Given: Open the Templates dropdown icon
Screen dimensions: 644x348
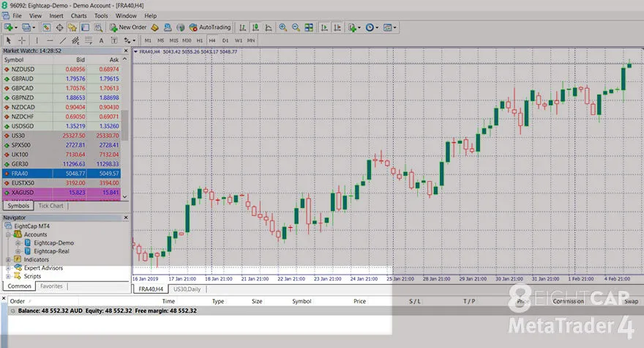Looking at the screenshot, I should (x=389, y=28).
